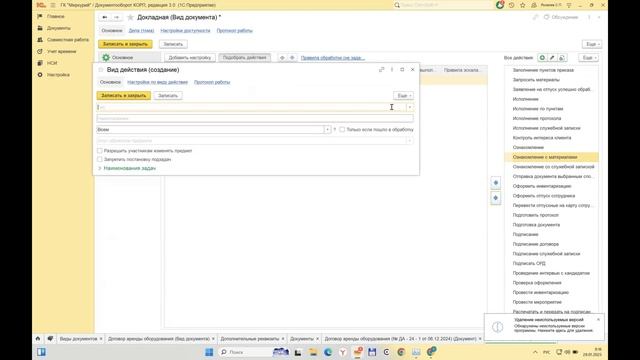Screen dimensions: 640x360
Task: Click Записать button in dialog
Action: pyautogui.click(x=168, y=96)
